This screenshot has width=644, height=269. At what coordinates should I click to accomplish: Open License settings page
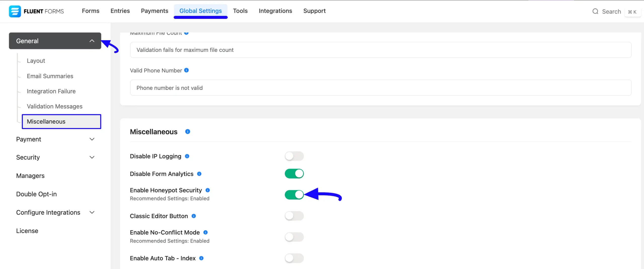pos(27,231)
